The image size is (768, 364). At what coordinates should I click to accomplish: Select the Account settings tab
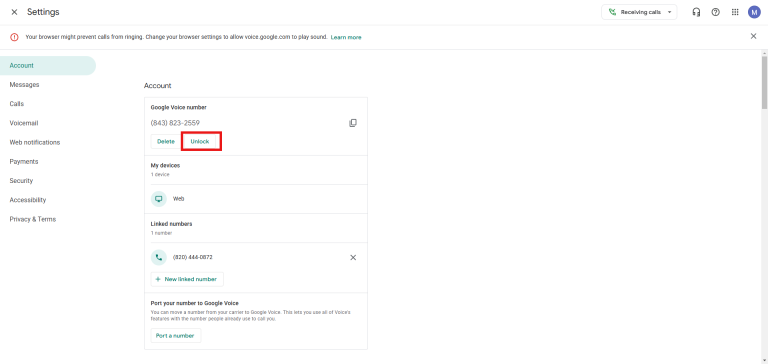pos(48,66)
